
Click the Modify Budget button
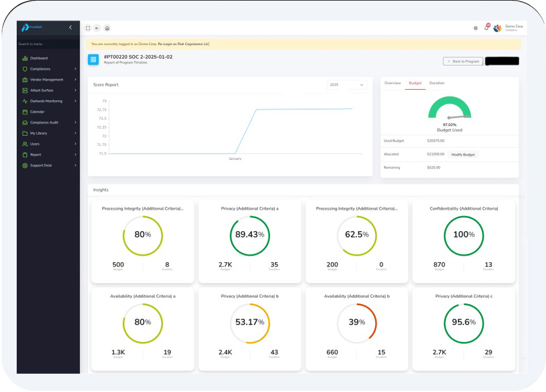click(x=463, y=154)
